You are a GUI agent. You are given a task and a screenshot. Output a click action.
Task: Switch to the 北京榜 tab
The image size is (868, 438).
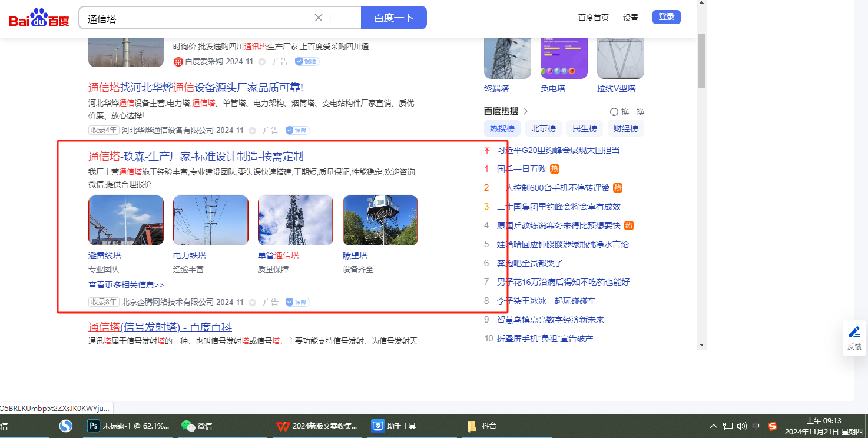click(544, 128)
